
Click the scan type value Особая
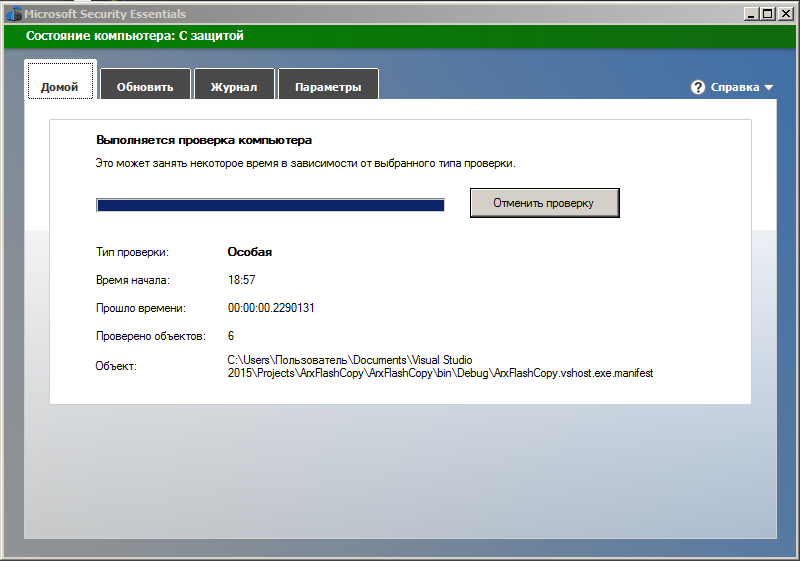point(250,252)
